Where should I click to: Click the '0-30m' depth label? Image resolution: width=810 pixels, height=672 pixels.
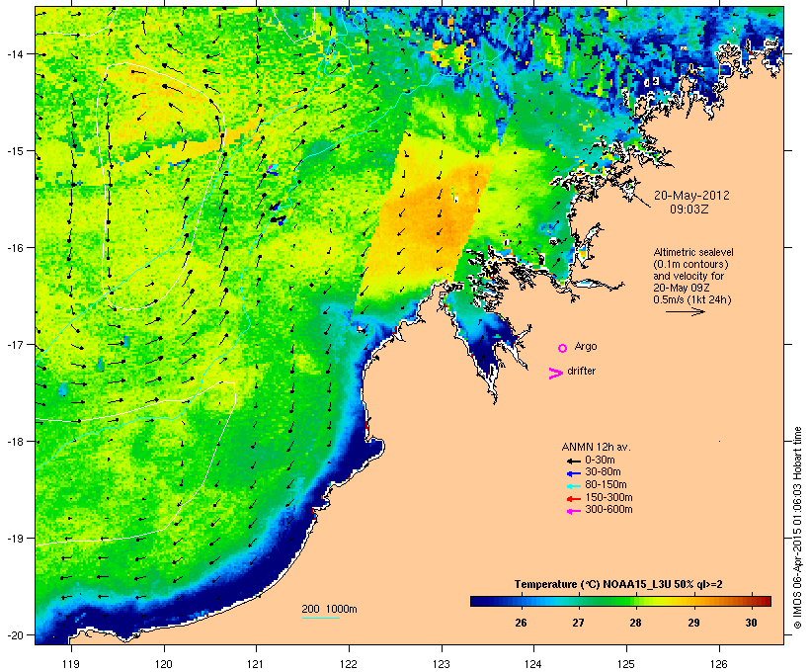click(600, 461)
